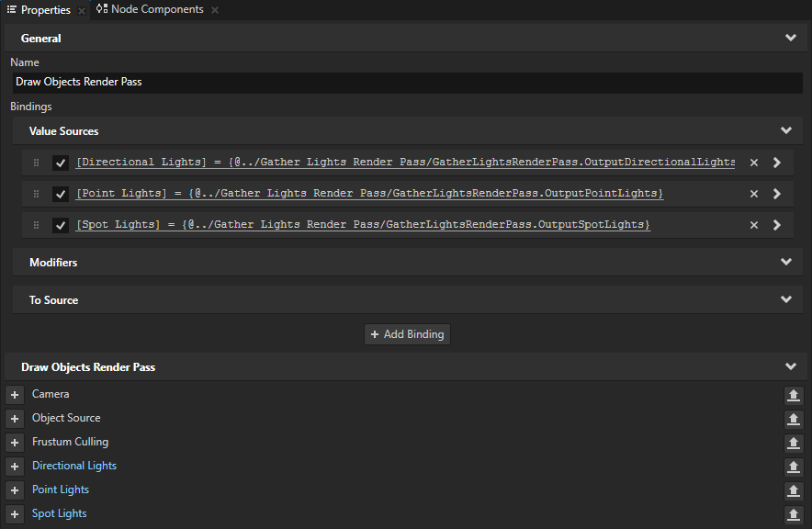Viewport: 812px width, 529px height.
Task: Expand the To Source section
Action: 786,299
